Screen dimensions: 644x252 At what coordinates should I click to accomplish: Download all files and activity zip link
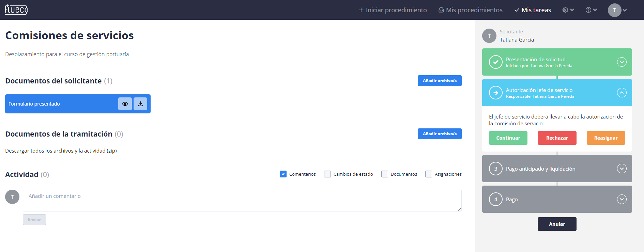click(61, 151)
